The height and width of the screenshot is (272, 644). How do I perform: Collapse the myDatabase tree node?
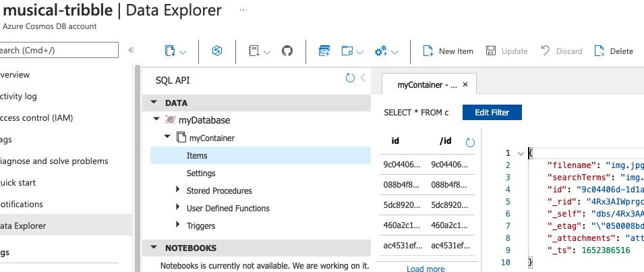click(156, 119)
